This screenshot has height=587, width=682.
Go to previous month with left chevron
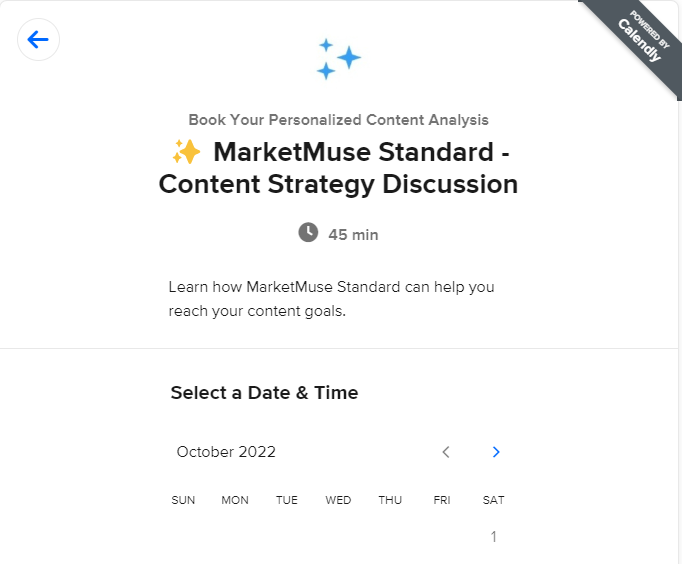(x=446, y=452)
